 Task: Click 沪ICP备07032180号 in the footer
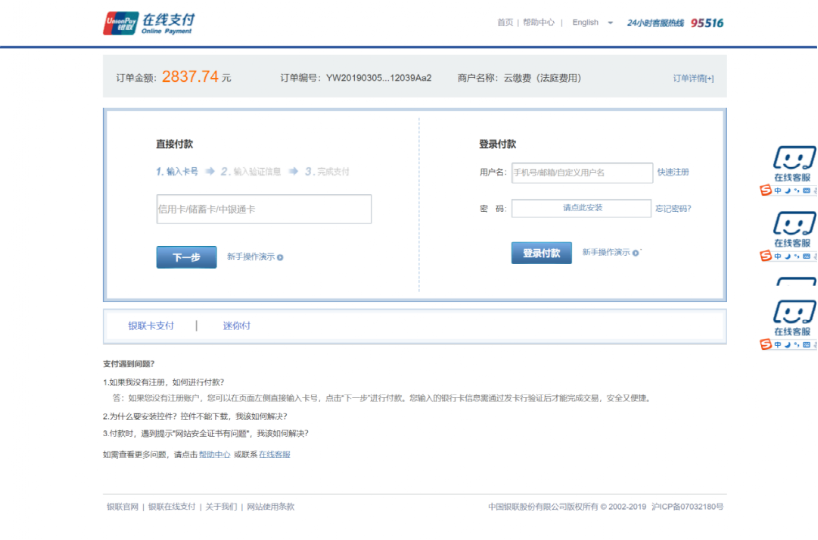(x=687, y=507)
